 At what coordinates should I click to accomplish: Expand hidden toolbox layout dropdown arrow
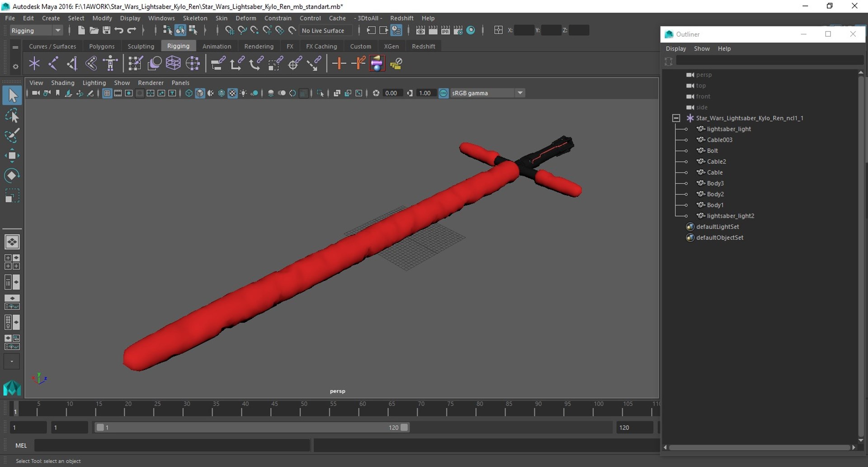pos(12,362)
